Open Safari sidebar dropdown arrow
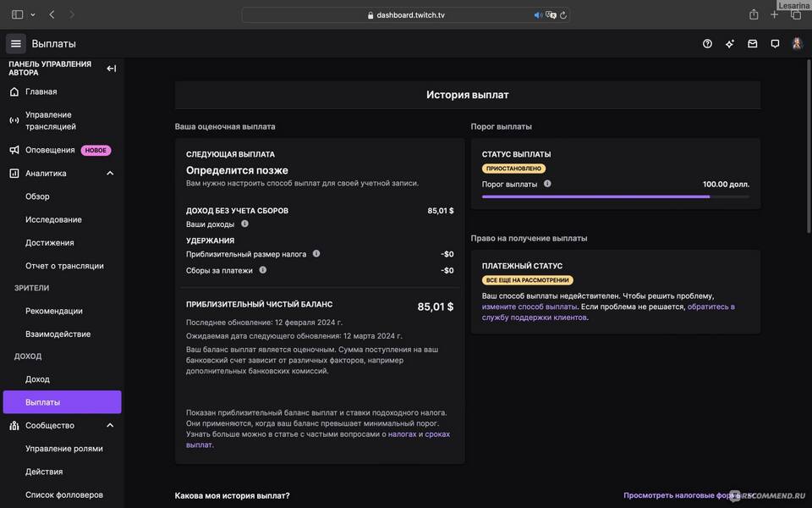The height and width of the screenshot is (508, 812). click(33, 15)
